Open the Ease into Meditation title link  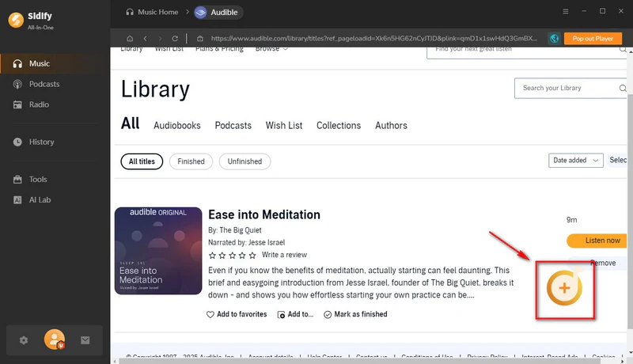tap(264, 214)
